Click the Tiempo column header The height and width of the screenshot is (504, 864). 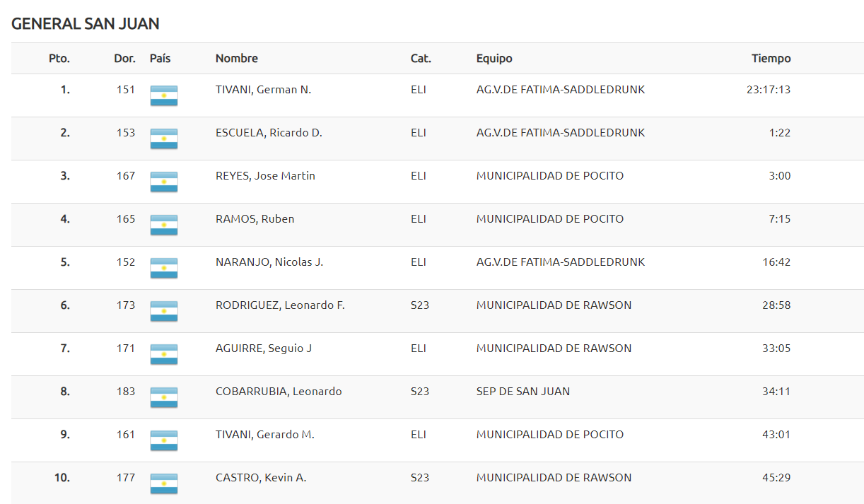[771, 59]
